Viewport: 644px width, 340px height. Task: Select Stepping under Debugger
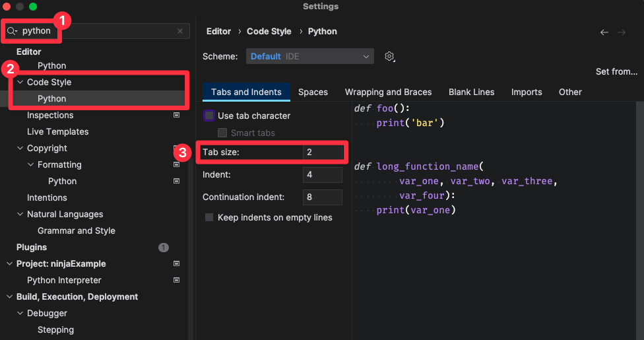pyautogui.click(x=56, y=329)
